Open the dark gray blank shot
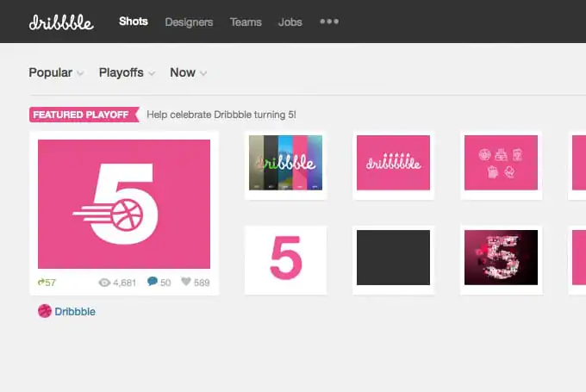Viewport: 586px width, 392px height. [393, 258]
